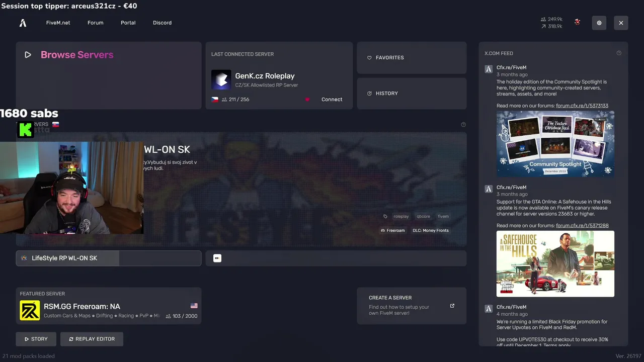This screenshot has height=362, width=644.
Task: Click the Ver. 26197 version label
Action: (627, 356)
